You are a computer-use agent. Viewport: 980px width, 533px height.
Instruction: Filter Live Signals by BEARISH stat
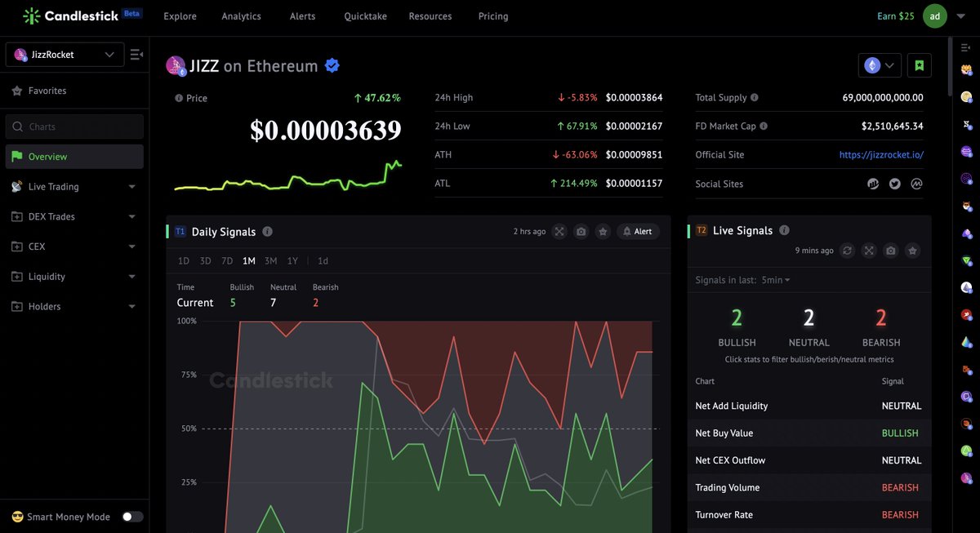coord(881,327)
